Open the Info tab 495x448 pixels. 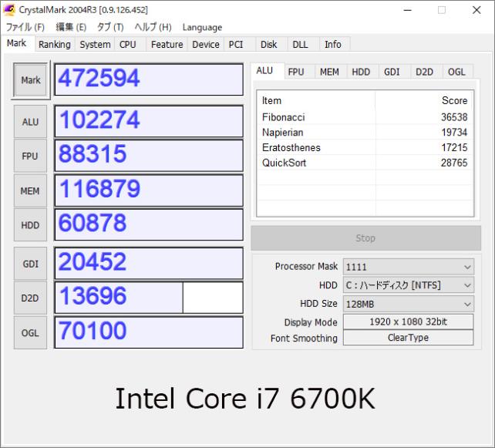333,45
